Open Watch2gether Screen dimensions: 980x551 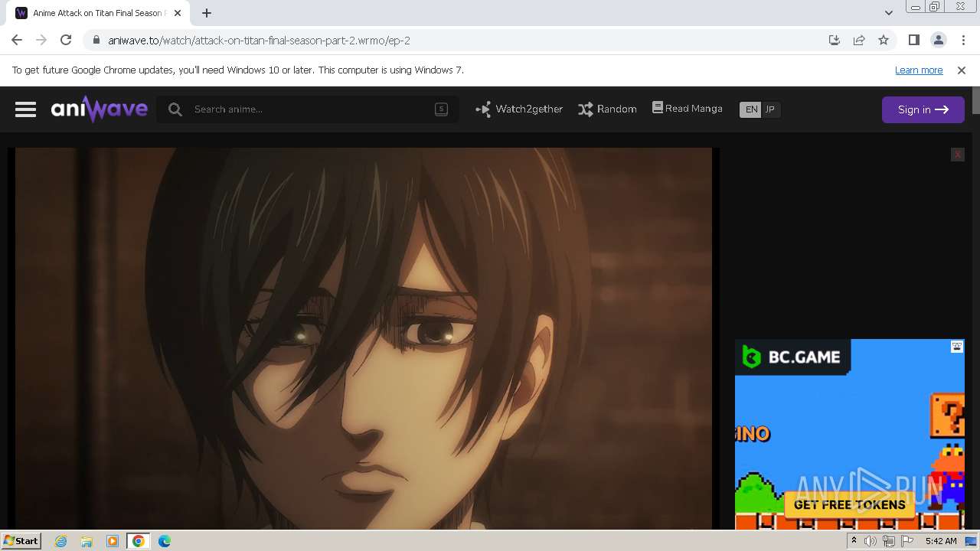coord(519,109)
